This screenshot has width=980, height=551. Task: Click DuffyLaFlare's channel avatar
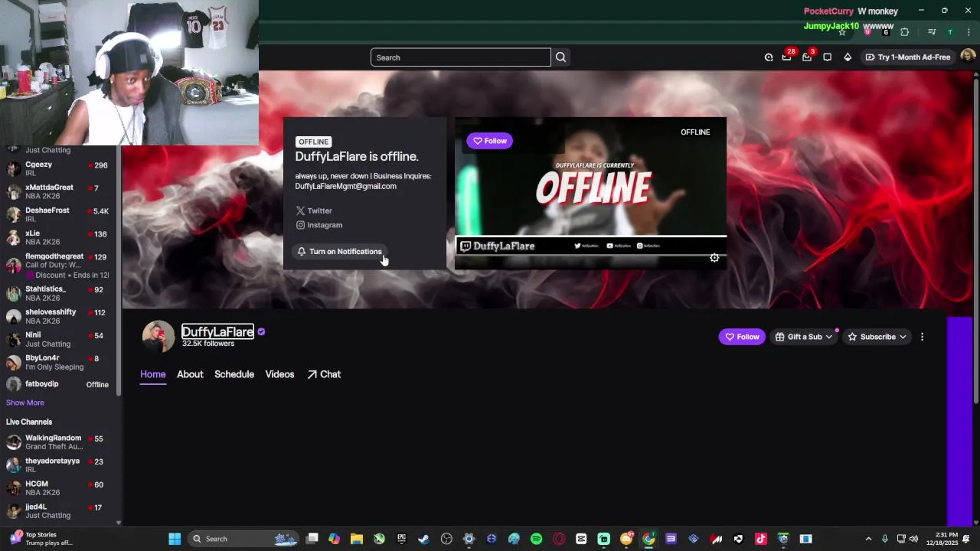[x=158, y=337]
